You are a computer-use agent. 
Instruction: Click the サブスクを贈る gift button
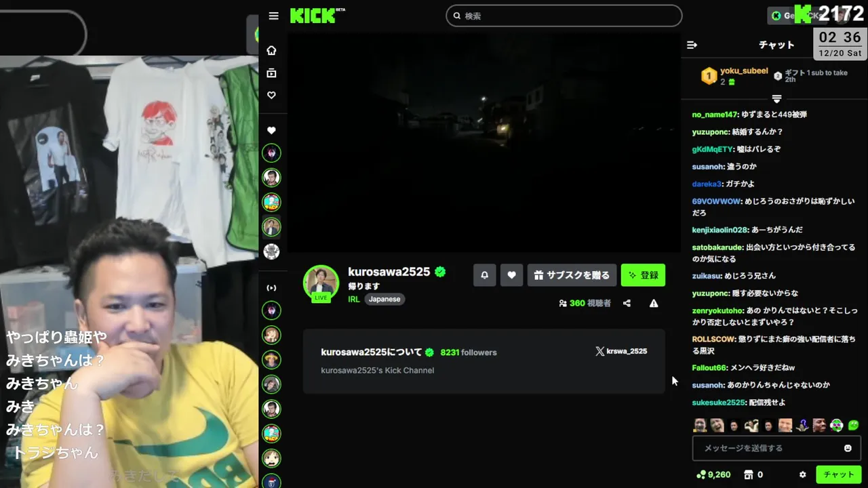pos(572,275)
